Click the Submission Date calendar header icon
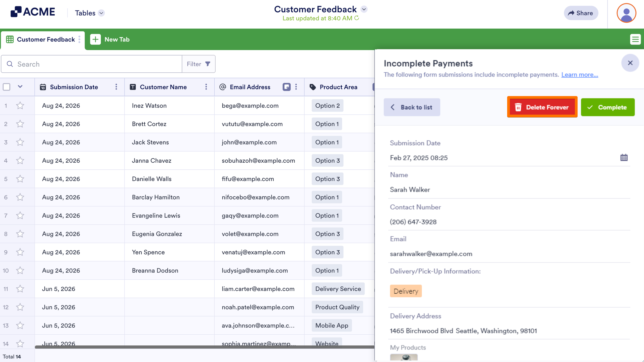This screenshot has height=362, width=644. 43,87
